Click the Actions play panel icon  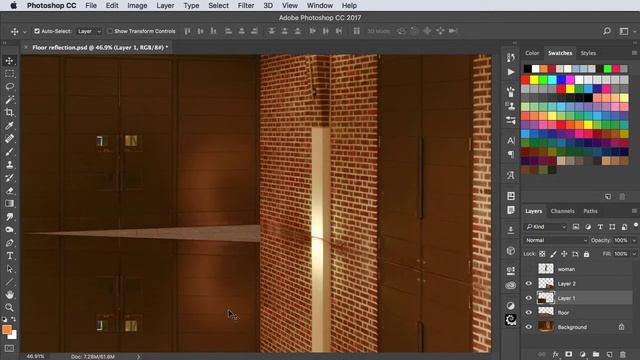pos(511,72)
